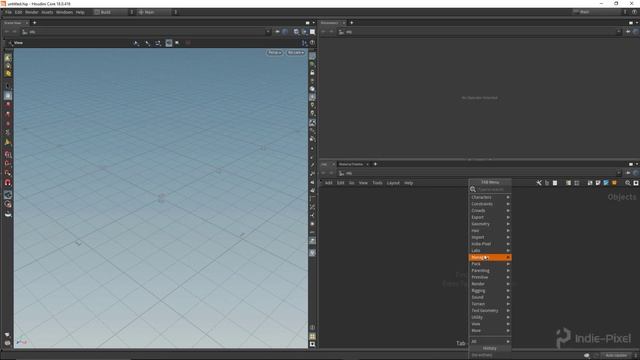Viewport: 640px width, 360px height.
Task: Toggle the highlighted selection mode icon in viewport toolbar
Action: [x=169, y=43]
